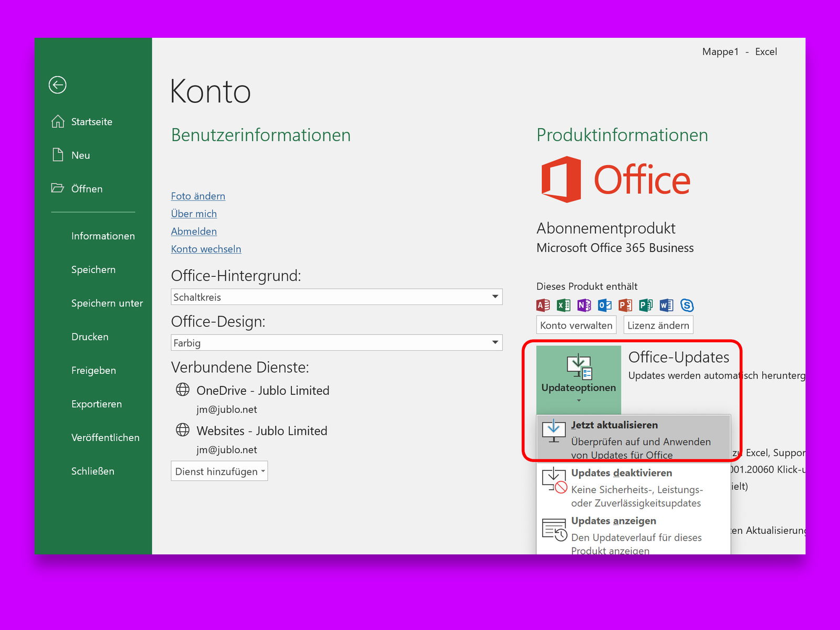Click jm@jublo.net under the OneDrive entry
The width and height of the screenshot is (840, 630).
tap(227, 409)
